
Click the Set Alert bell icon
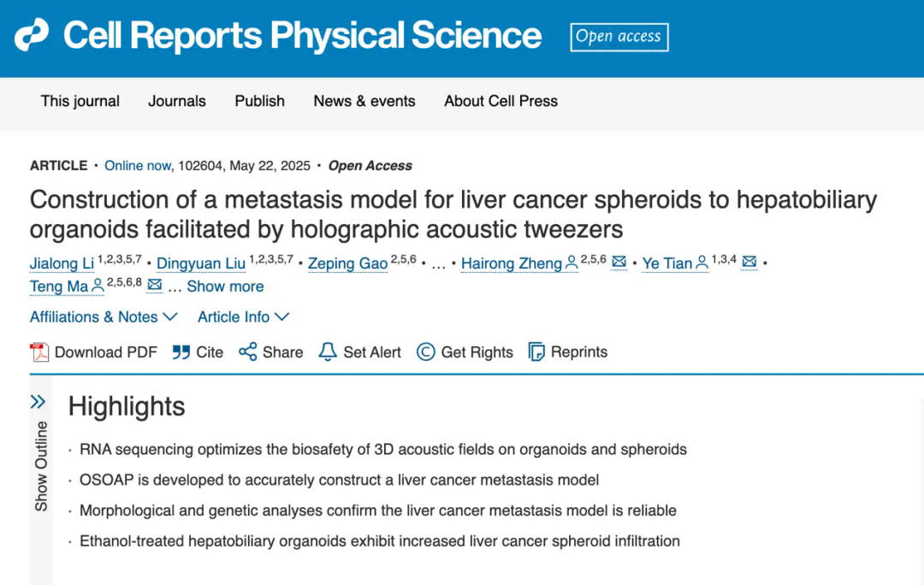328,352
